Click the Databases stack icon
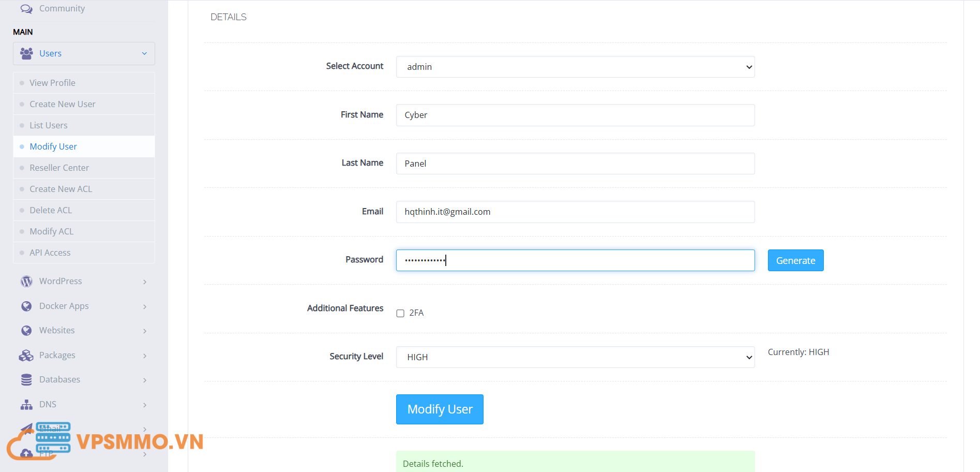Viewport: 980px width, 472px height. [x=26, y=379]
